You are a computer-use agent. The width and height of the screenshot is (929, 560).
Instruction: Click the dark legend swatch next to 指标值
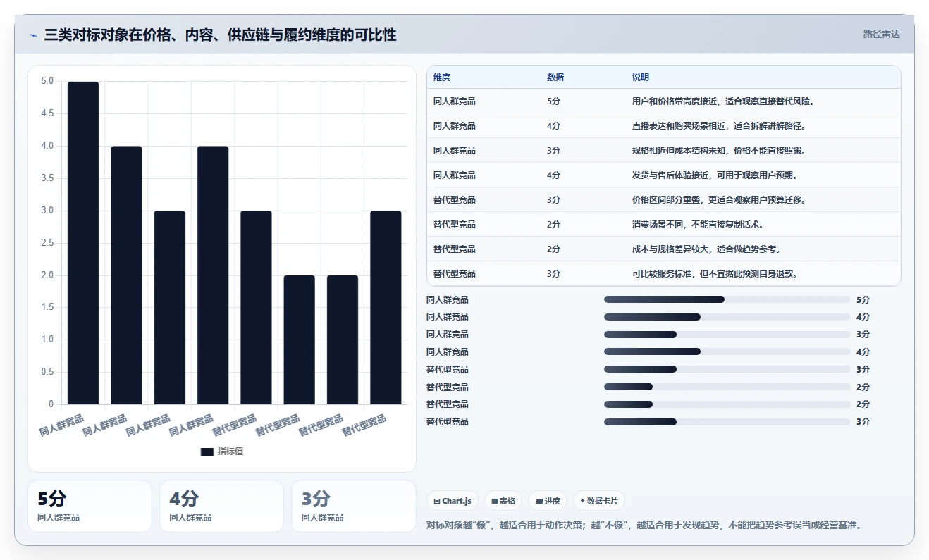tap(207, 452)
